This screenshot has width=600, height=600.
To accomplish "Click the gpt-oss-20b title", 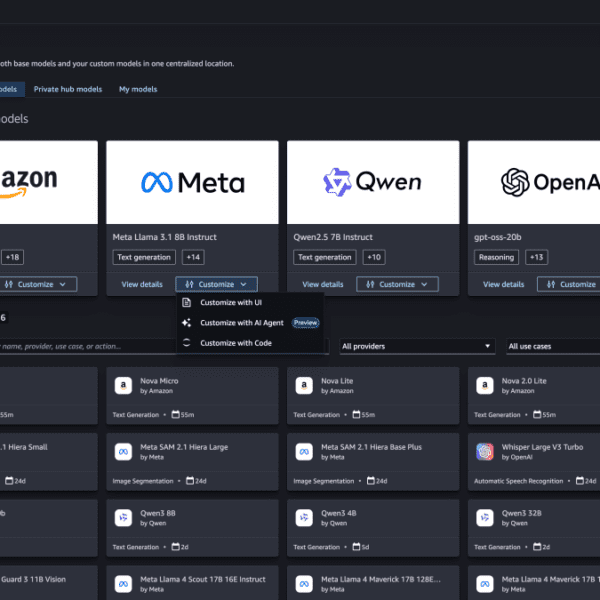I will coord(497,237).
